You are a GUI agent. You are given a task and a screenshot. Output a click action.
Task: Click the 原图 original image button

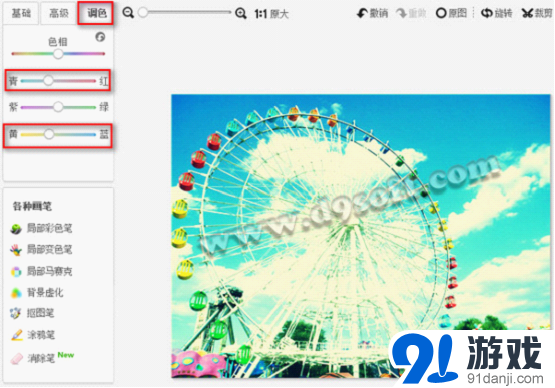pyautogui.click(x=451, y=13)
